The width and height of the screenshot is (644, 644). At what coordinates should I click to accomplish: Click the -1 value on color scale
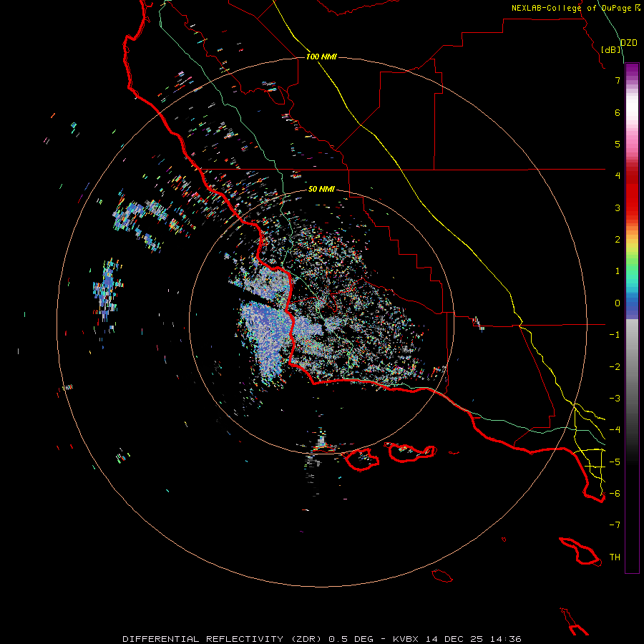coord(615,335)
